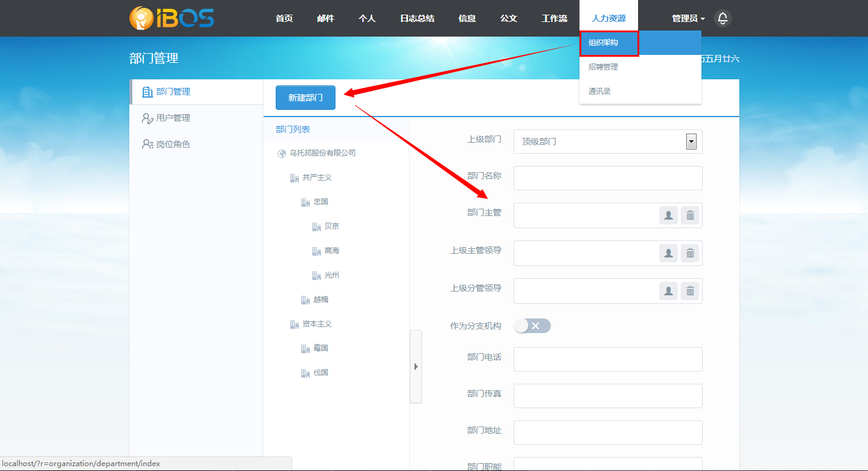The width and height of the screenshot is (868, 471).
Task: Click the 部门名称 input field
Action: pos(608,178)
